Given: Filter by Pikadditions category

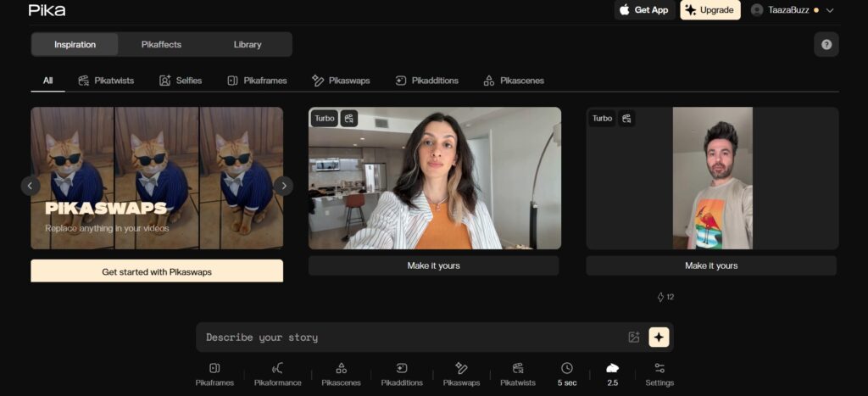Looking at the screenshot, I should [427, 81].
